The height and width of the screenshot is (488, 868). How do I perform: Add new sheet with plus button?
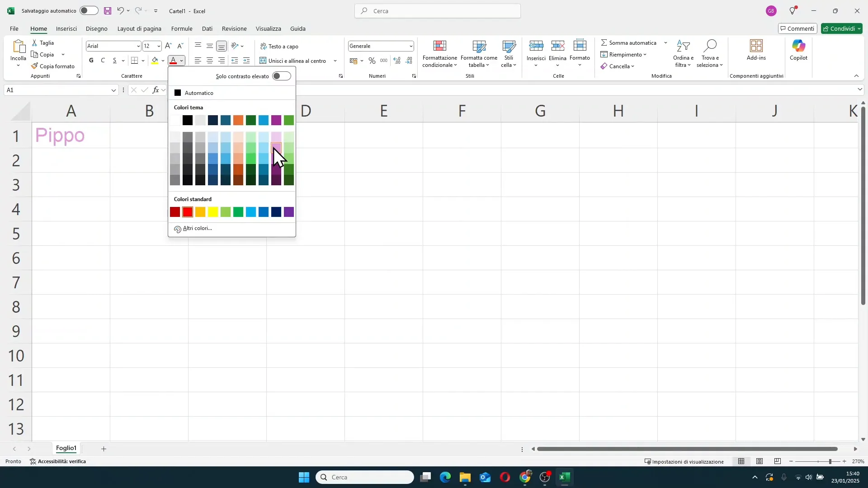(104, 449)
